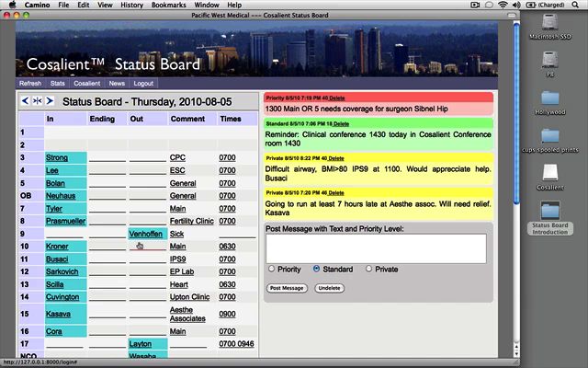Click Neuhaus in the OB row

coord(61,196)
